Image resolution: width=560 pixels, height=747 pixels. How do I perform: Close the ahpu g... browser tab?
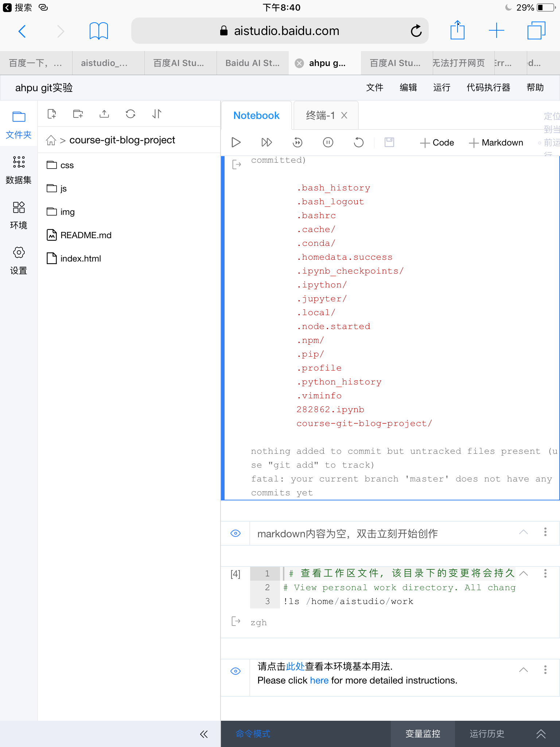299,63
